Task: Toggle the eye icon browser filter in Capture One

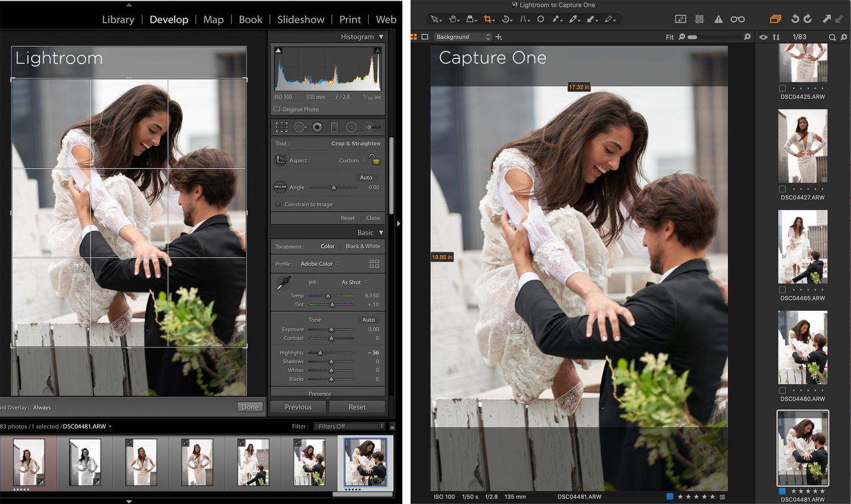Action: pyautogui.click(x=764, y=37)
